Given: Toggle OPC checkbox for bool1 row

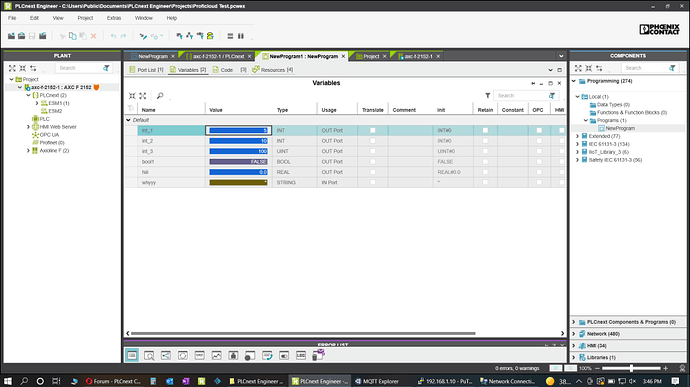Looking at the screenshot, I should pos(539,162).
